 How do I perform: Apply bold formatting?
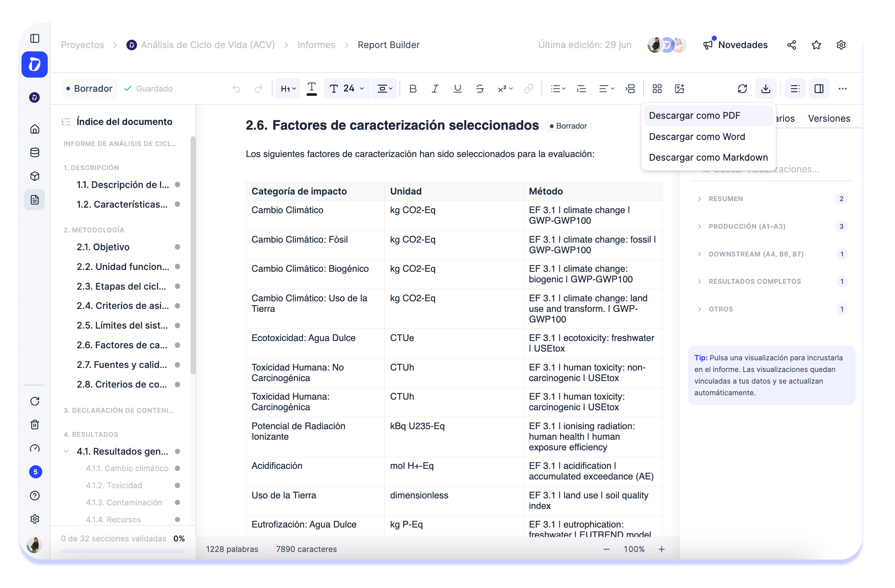point(413,89)
